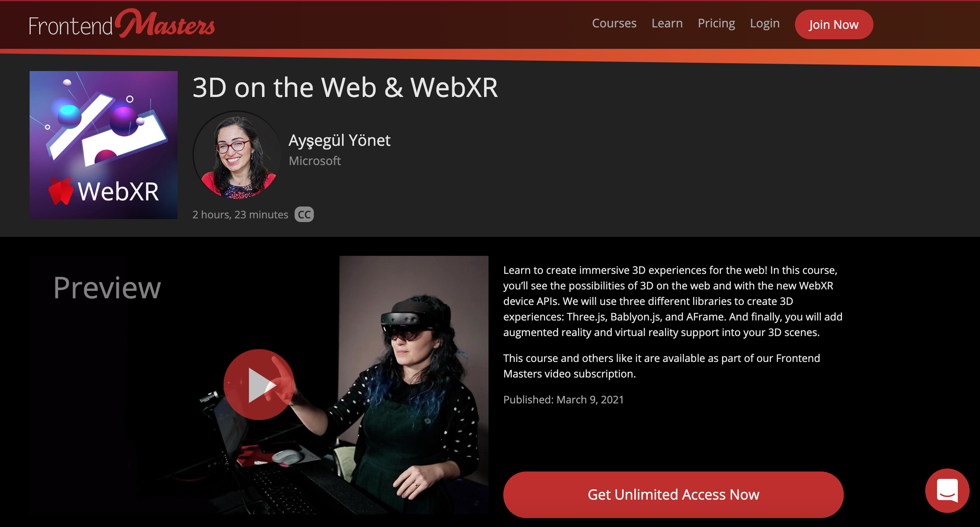Open Ayşegül Yönet's profile photo
The height and width of the screenshot is (527, 980).
coord(236,155)
